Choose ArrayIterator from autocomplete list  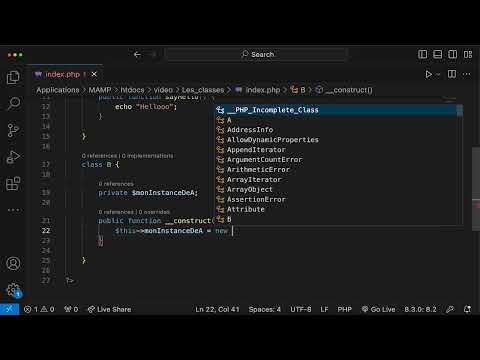(x=336, y=180)
